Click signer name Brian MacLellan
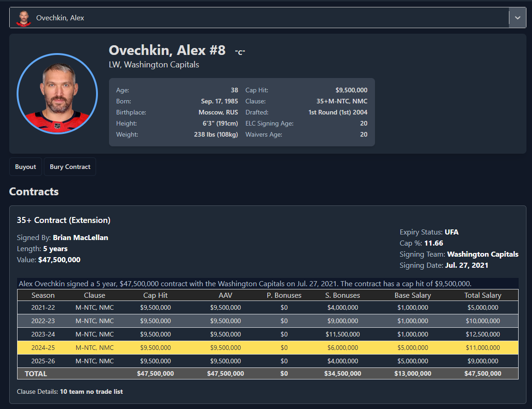The width and height of the screenshot is (532, 409). [80, 238]
